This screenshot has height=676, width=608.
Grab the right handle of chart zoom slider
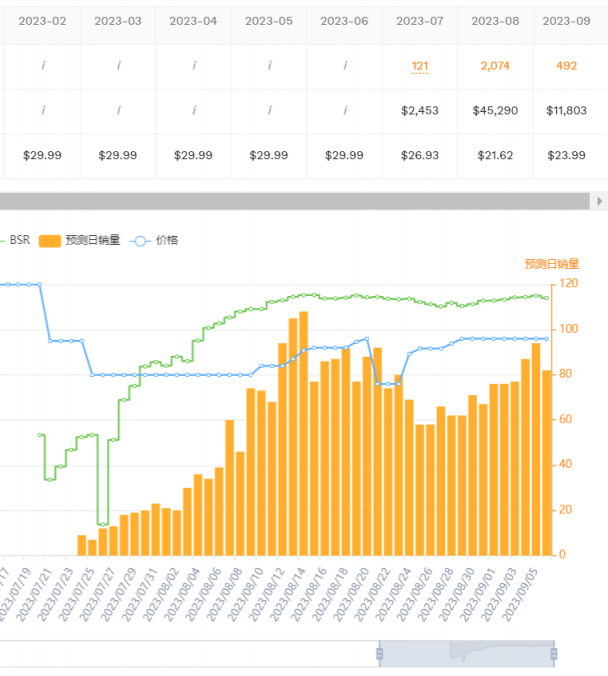(554, 654)
